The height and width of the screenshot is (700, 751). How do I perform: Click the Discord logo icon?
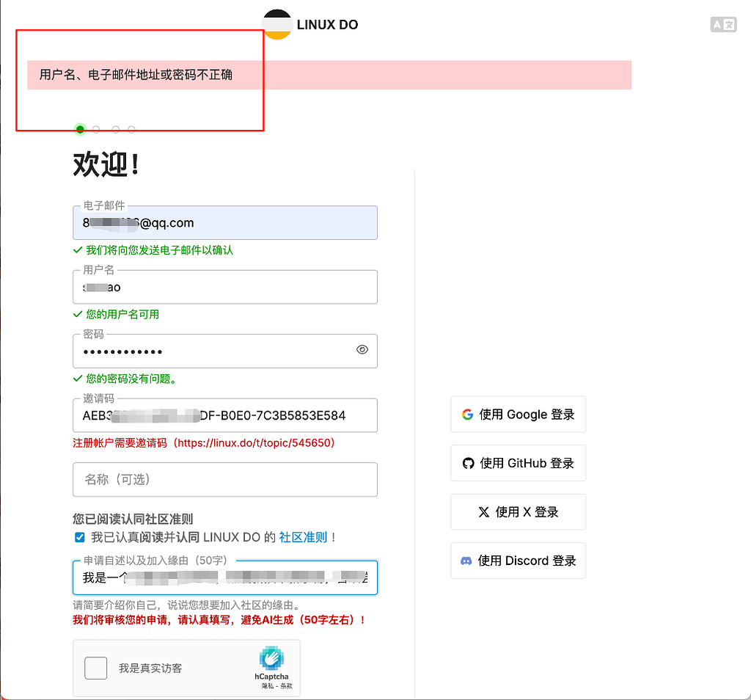tap(466, 561)
